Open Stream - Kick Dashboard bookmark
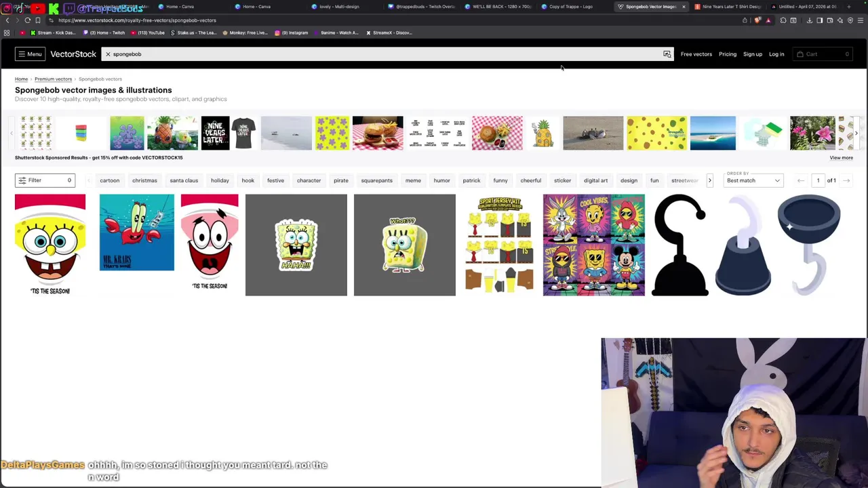This screenshot has width=868, height=488. click(53, 33)
